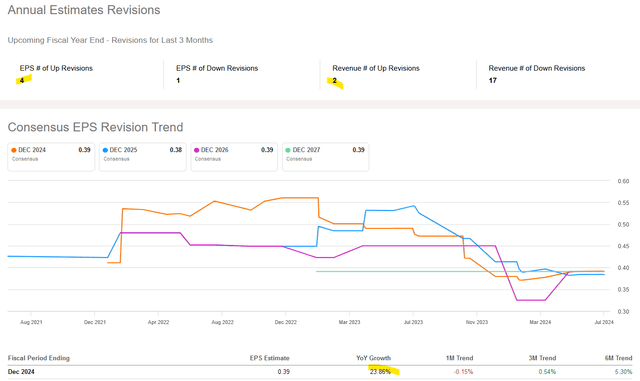
Task: Toggle the DEC 2026 consensus legend card
Action: [234, 157]
